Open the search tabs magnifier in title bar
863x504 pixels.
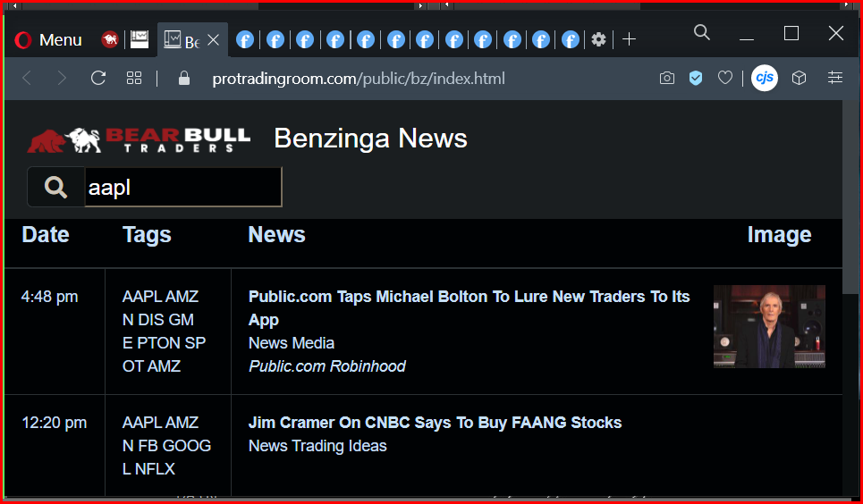[x=702, y=32]
